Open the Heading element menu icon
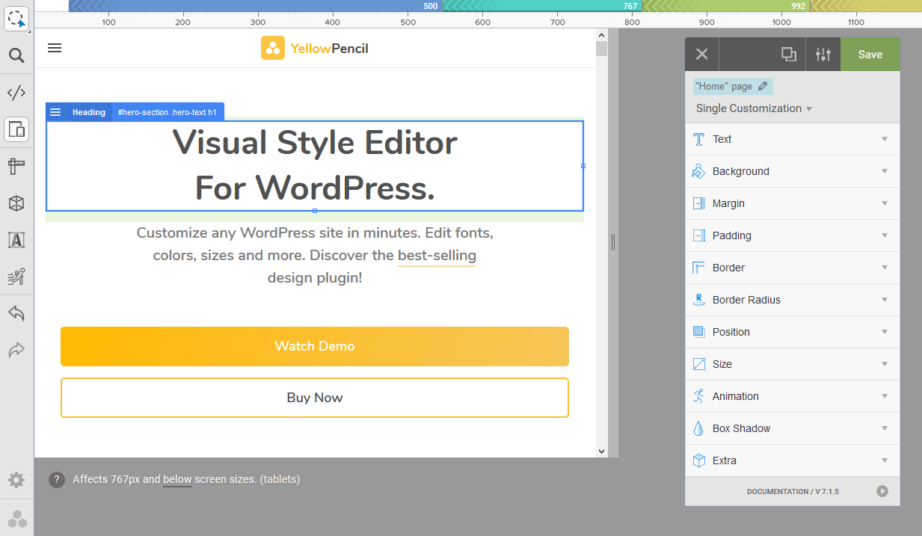The width and height of the screenshot is (922, 536). (x=55, y=112)
